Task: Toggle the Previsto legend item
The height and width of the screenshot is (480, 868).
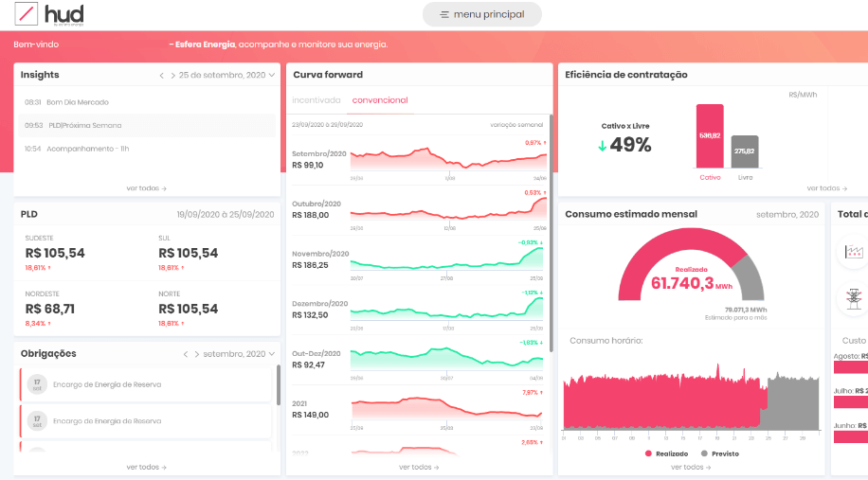Action: pyautogui.click(x=719, y=453)
